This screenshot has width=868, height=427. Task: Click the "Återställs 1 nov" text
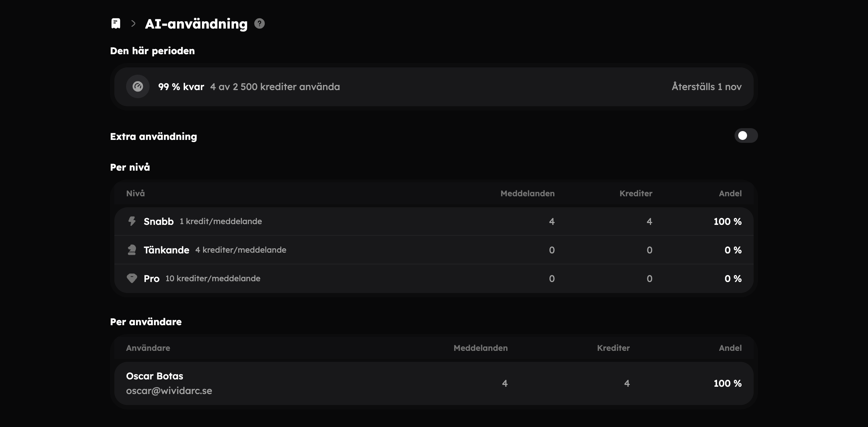click(x=707, y=87)
